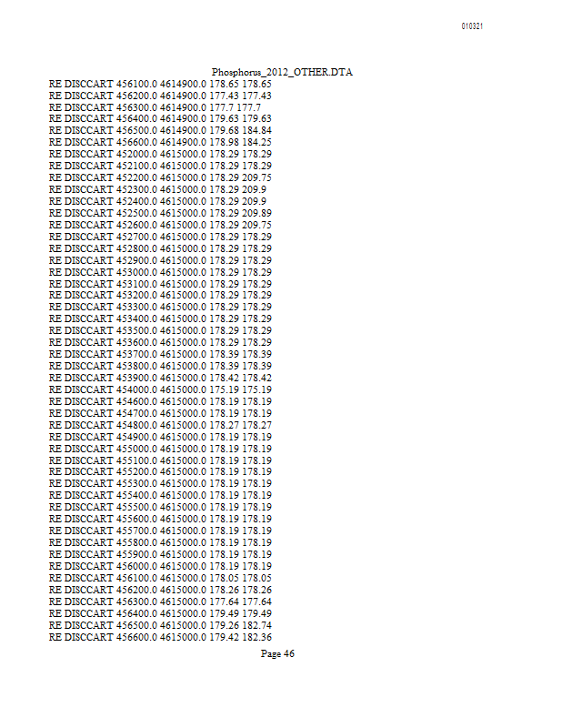The height and width of the screenshot is (728, 562).
Task: Click the Phosphorus_2012_OTHER.DTA file title
Action: tap(282, 72)
